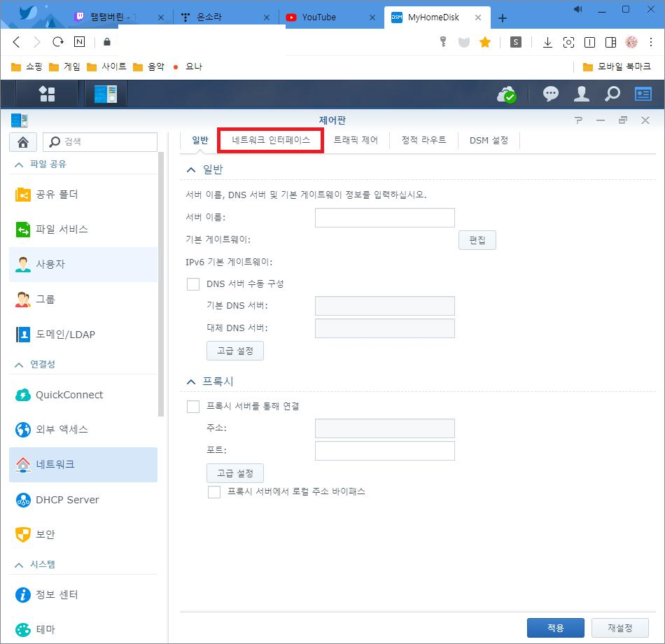Collapse the 파일 공유 sidebar group
The width and height of the screenshot is (665, 644).
click(x=18, y=164)
